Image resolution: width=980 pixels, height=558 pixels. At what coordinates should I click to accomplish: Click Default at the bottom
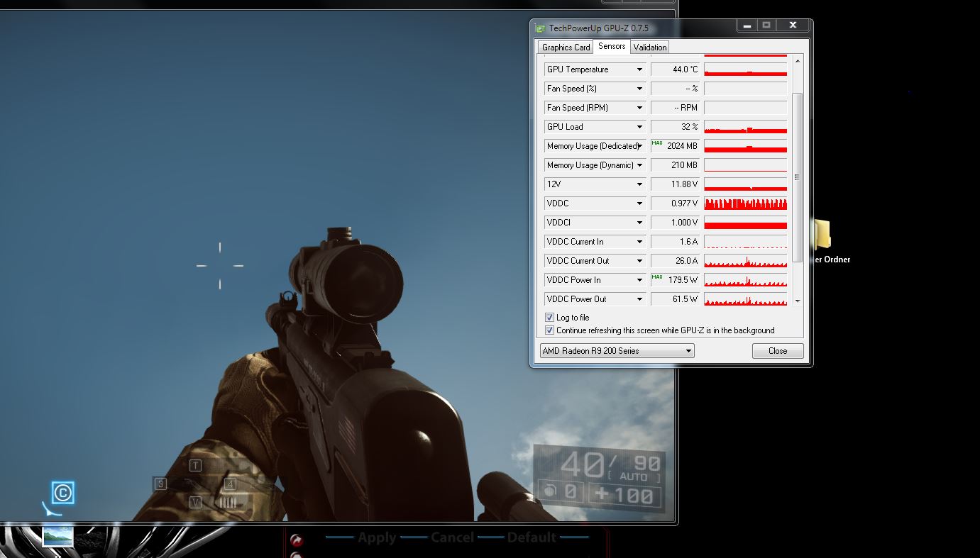(x=532, y=537)
